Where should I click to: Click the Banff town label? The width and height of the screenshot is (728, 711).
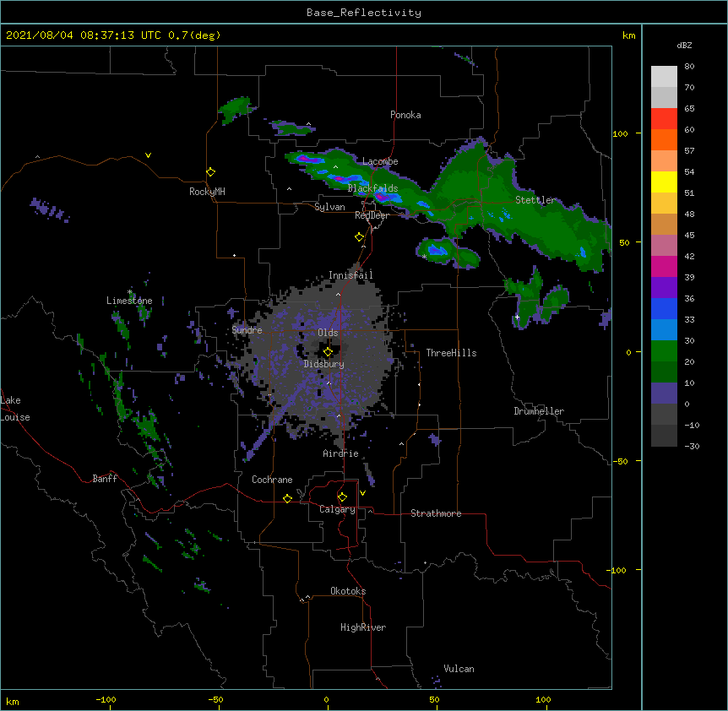point(105,479)
